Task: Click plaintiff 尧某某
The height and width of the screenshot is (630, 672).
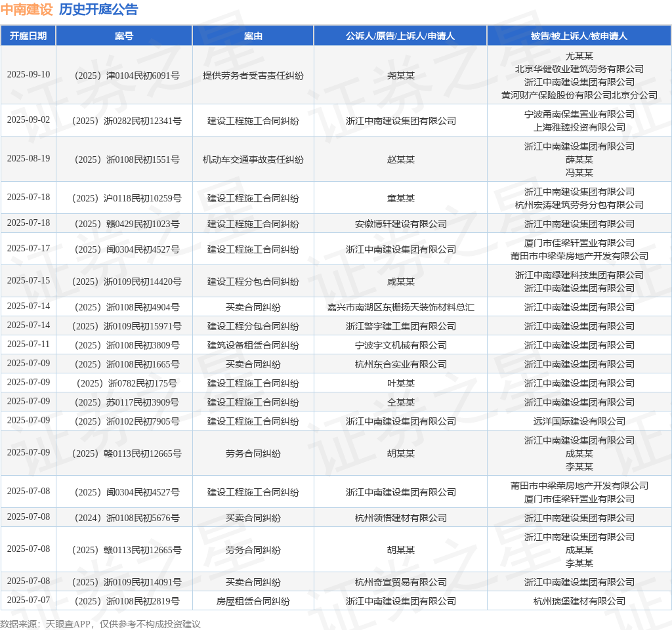Action: point(401,76)
